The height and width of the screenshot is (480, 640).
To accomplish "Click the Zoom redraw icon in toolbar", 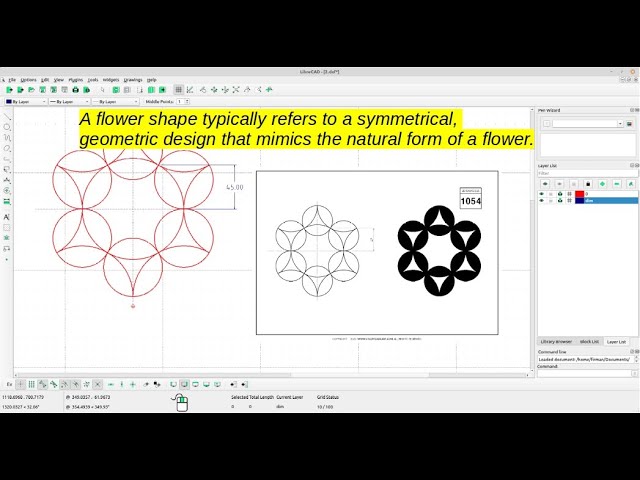I will click(x=203, y=90).
